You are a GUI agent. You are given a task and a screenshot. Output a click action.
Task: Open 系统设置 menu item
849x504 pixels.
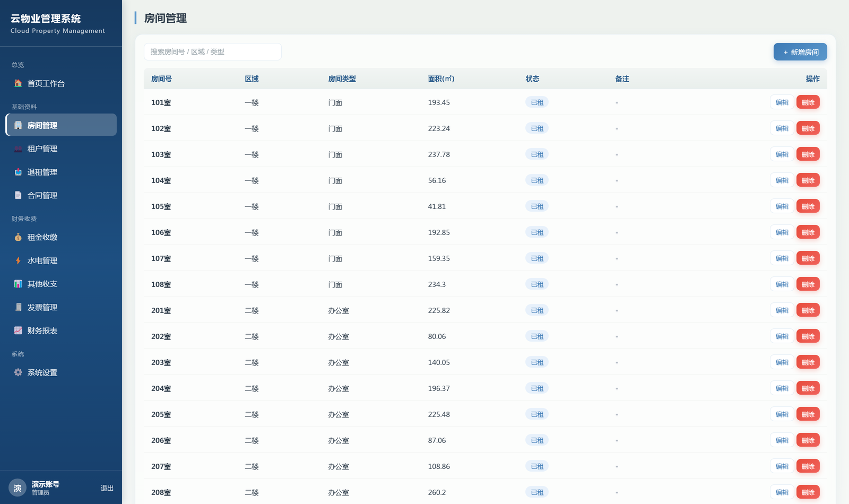pyautogui.click(x=61, y=372)
